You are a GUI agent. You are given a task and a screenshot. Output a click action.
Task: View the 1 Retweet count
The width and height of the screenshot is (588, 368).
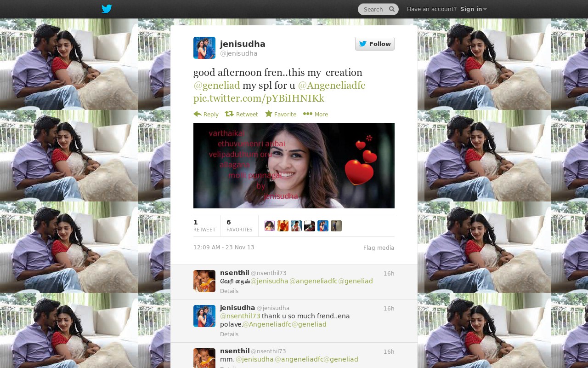pos(204,225)
